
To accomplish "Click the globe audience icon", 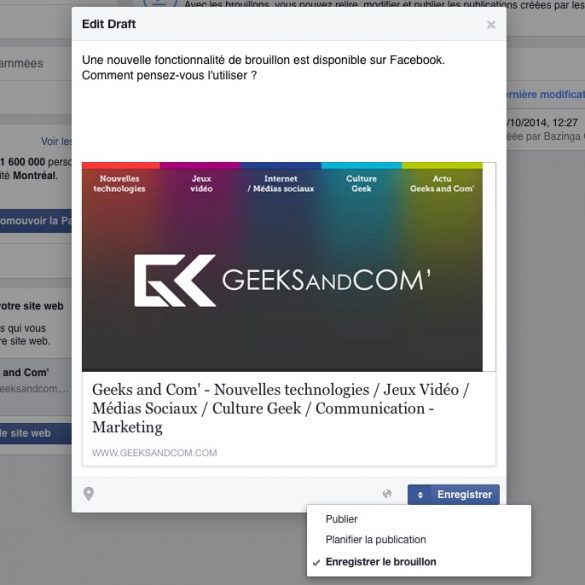I will click(x=387, y=494).
